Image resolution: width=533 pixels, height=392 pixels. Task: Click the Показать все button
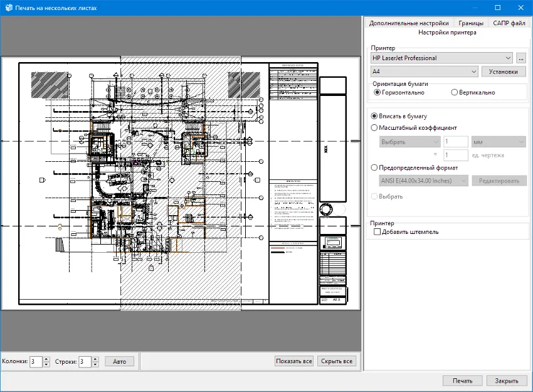pyautogui.click(x=294, y=361)
